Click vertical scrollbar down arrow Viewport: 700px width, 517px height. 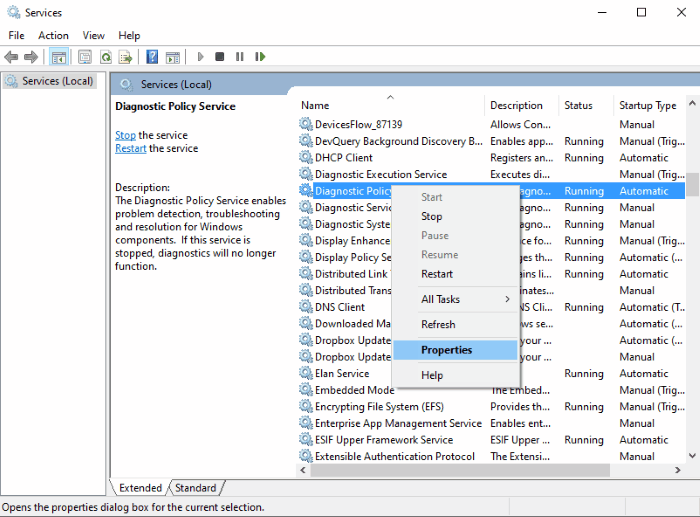point(692,456)
